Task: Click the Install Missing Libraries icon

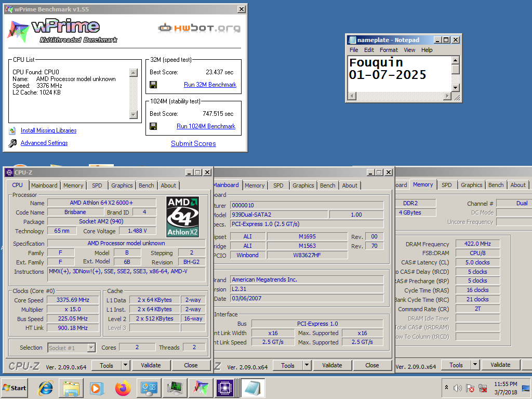Action: click(12, 130)
